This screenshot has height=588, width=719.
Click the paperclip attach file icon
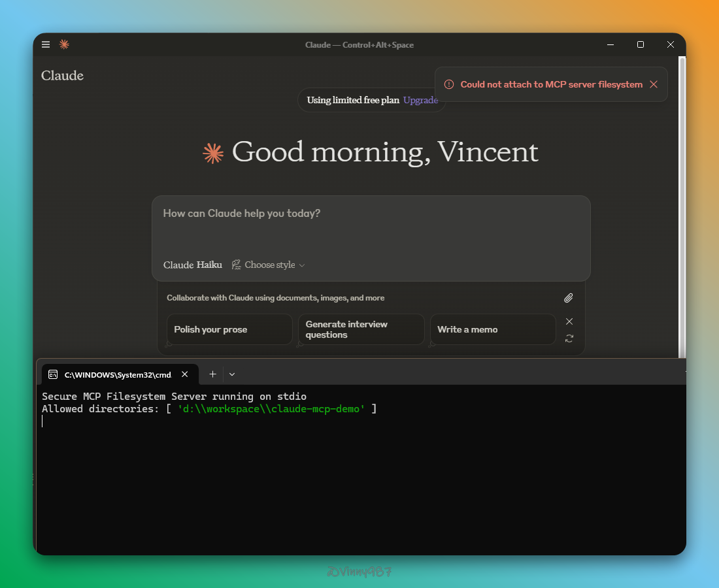click(569, 298)
